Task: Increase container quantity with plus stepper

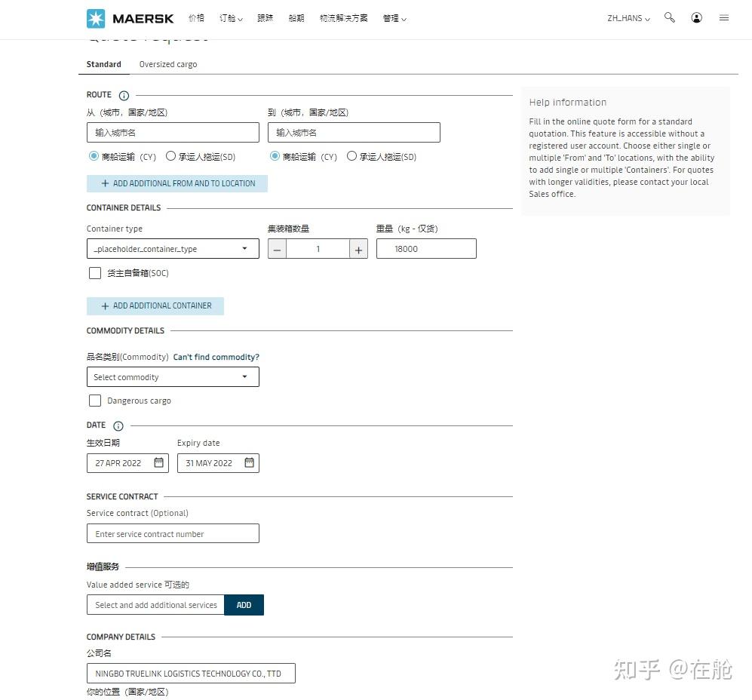Action: 358,248
